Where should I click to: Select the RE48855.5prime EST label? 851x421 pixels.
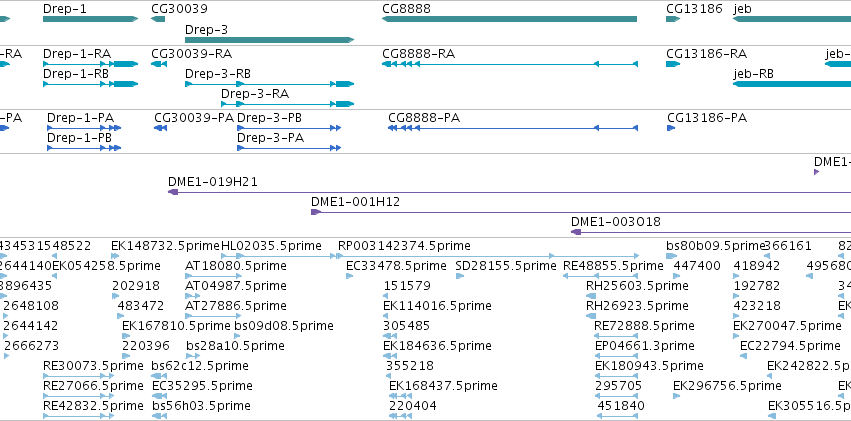[x=613, y=266]
